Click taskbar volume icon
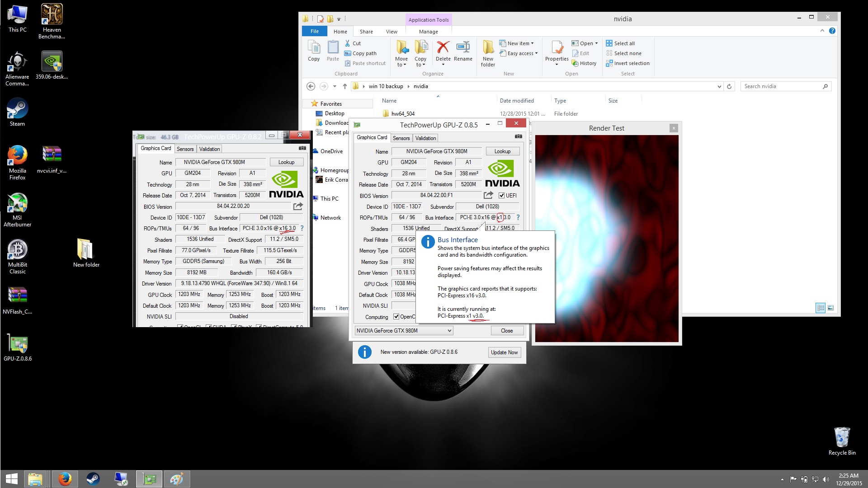 (826, 479)
